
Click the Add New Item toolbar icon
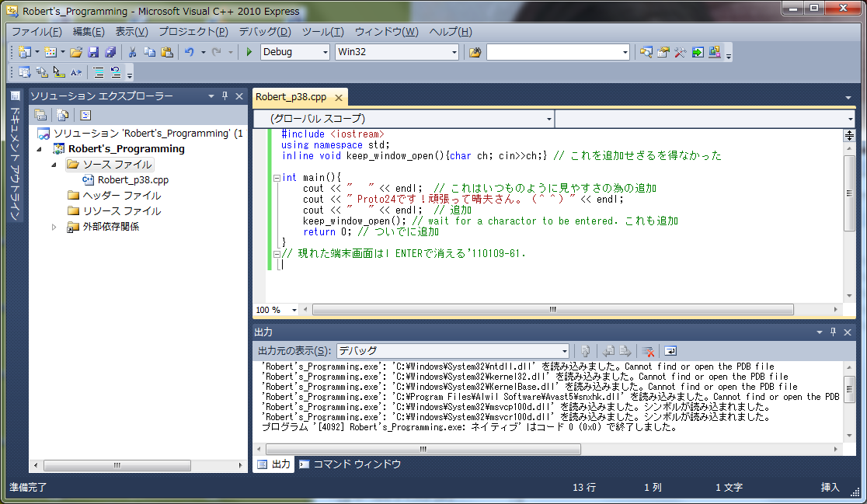point(50,52)
